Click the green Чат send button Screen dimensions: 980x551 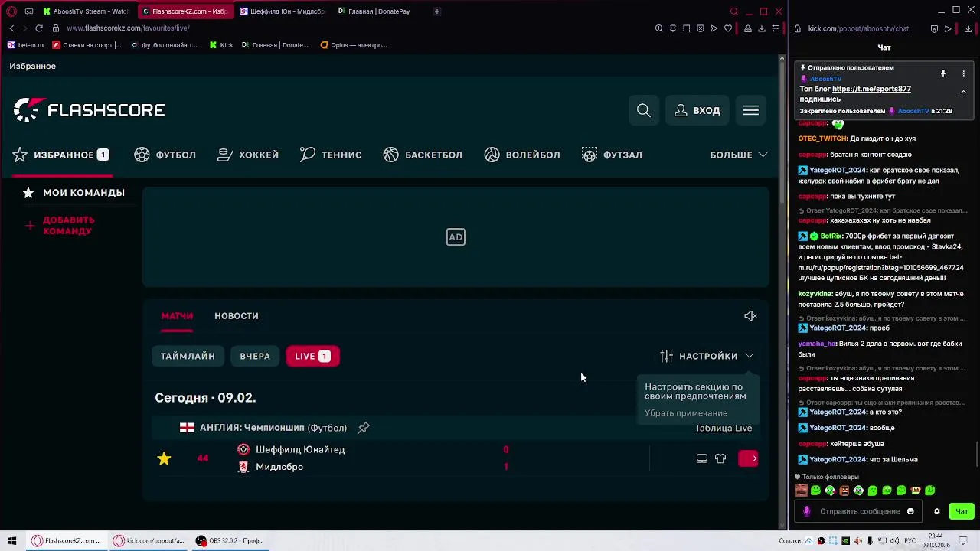click(x=962, y=511)
